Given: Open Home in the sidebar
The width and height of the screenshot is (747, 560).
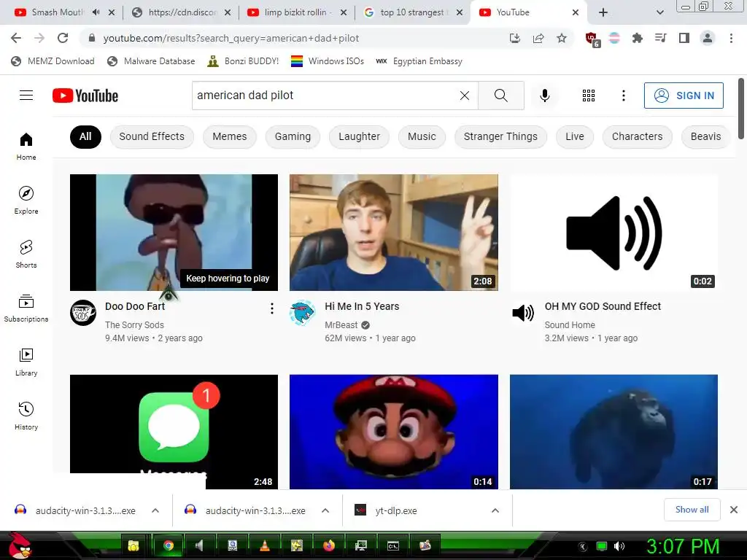Looking at the screenshot, I should tap(26, 146).
